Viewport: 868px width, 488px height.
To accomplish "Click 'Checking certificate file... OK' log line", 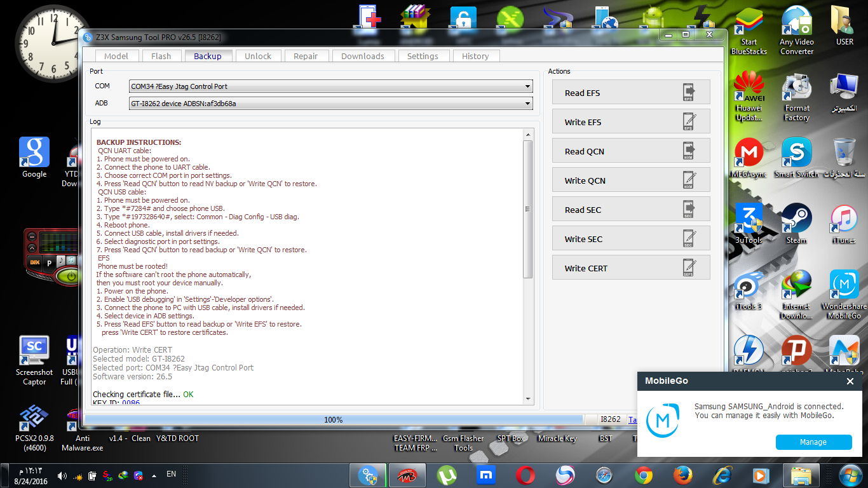I will [143, 395].
